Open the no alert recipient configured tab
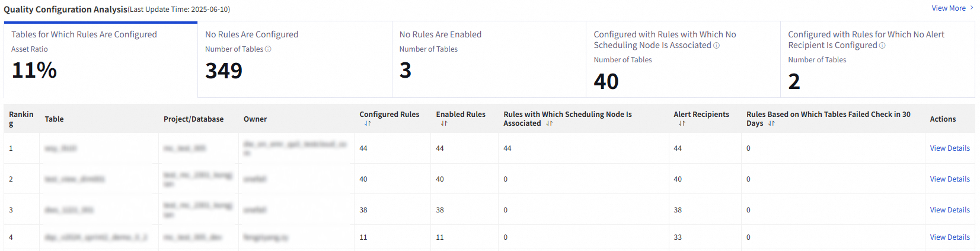980x251 pixels. coord(877,59)
